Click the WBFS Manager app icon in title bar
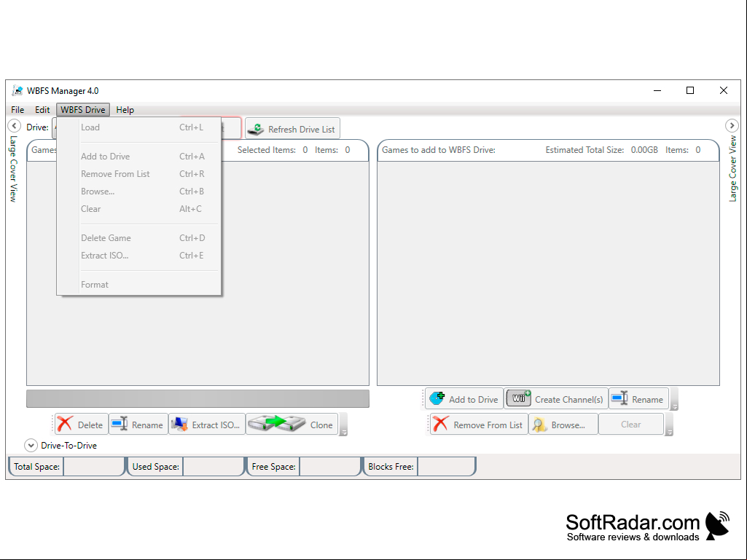This screenshot has height=560, width=747. [x=17, y=90]
